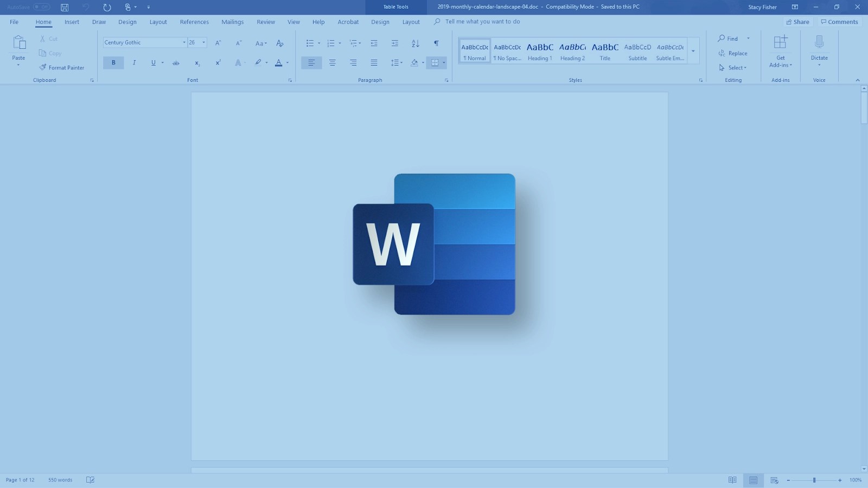868x488 pixels.
Task: Click the 550 words counter
Action: 59,479
